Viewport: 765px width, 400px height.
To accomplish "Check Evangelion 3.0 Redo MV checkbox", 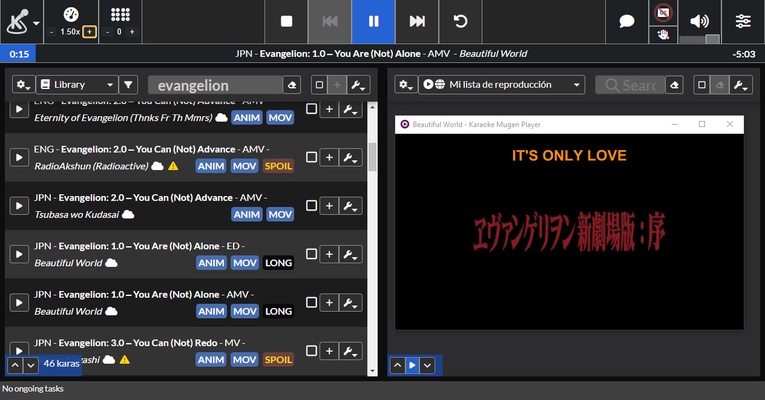I will (x=311, y=351).
